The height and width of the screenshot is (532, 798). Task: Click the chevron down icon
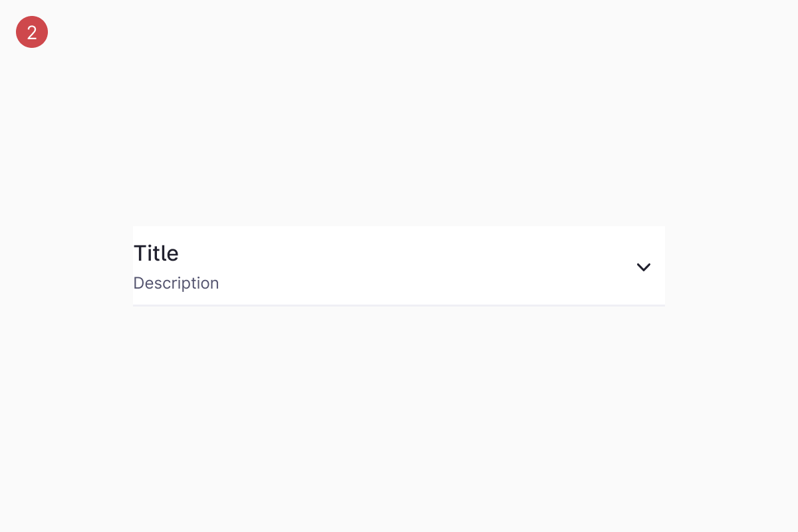point(643,267)
